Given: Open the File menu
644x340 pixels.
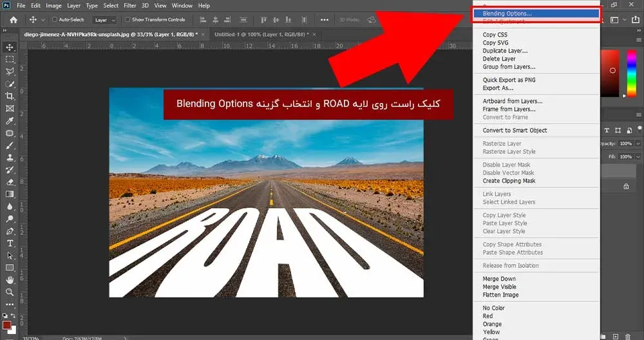Looking at the screenshot, I should pyautogui.click(x=21, y=6).
